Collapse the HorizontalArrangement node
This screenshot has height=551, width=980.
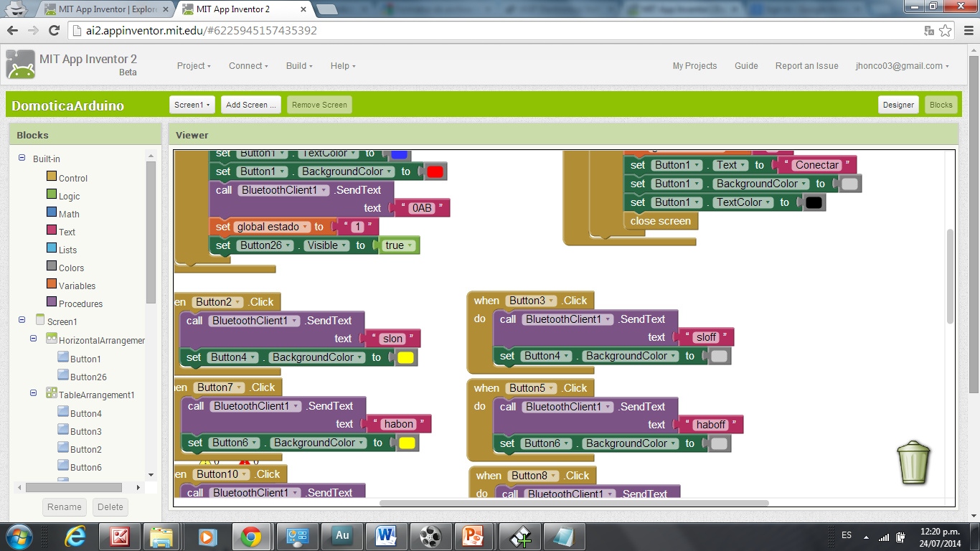click(x=33, y=337)
